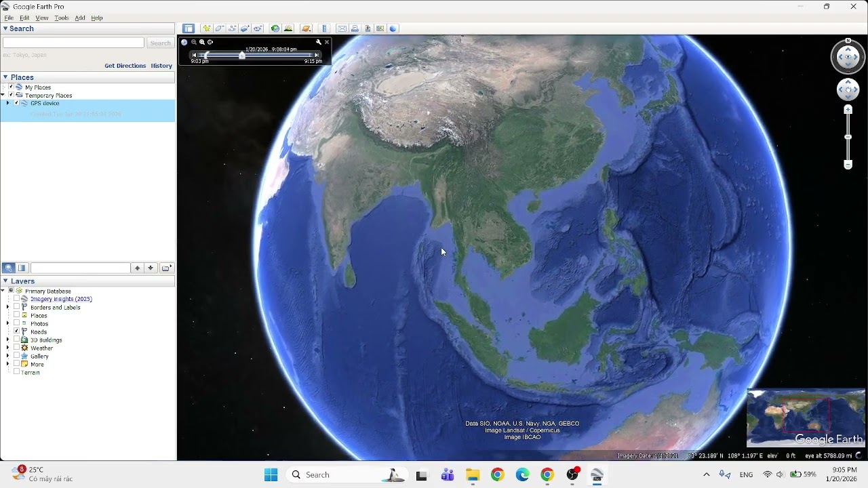The height and width of the screenshot is (488, 868).
Task: Move selected place item down arrow
Action: tap(151, 268)
